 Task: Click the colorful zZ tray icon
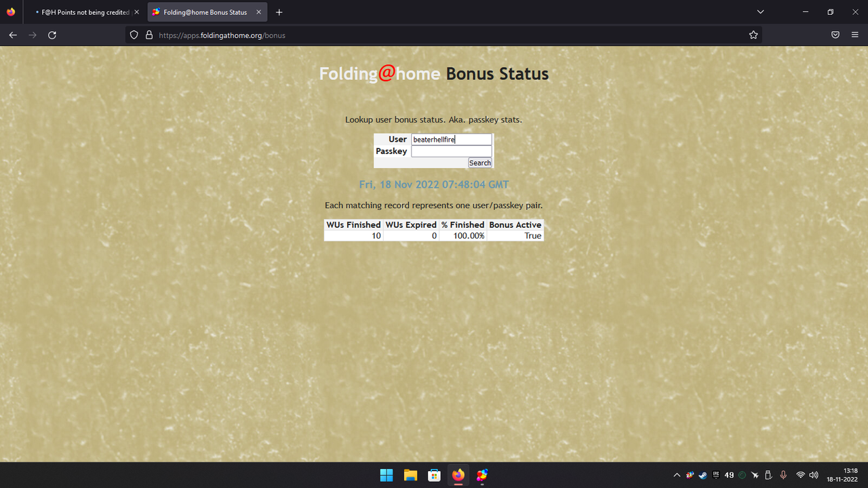pos(690,475)
